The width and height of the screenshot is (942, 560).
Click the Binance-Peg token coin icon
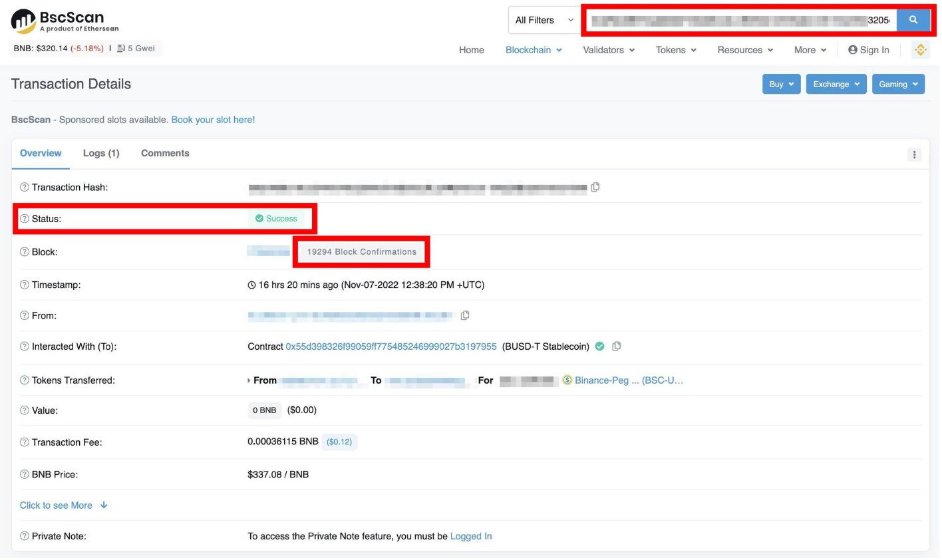pos(568,381)
